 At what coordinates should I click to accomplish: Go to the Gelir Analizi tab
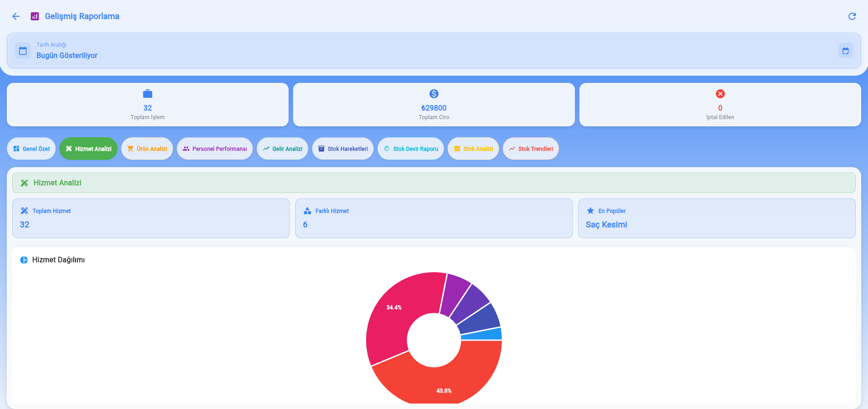282,149
